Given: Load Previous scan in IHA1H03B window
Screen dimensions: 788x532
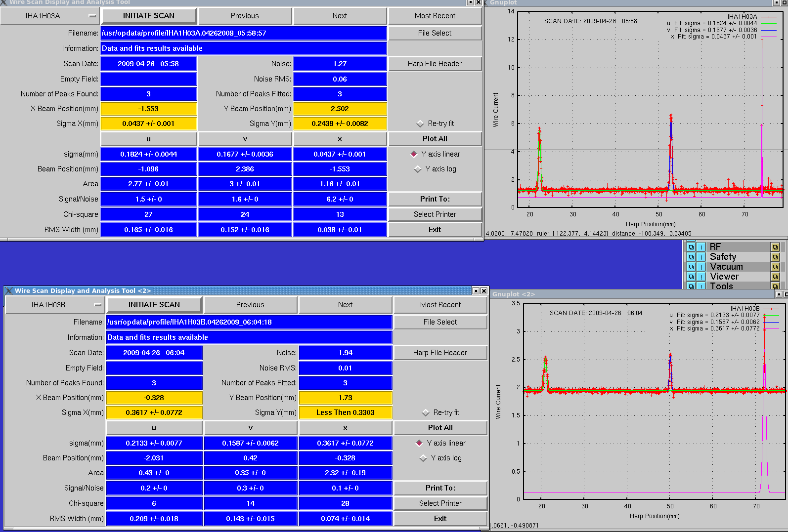Looking at the screenshot, I should (x=250, y=305).
